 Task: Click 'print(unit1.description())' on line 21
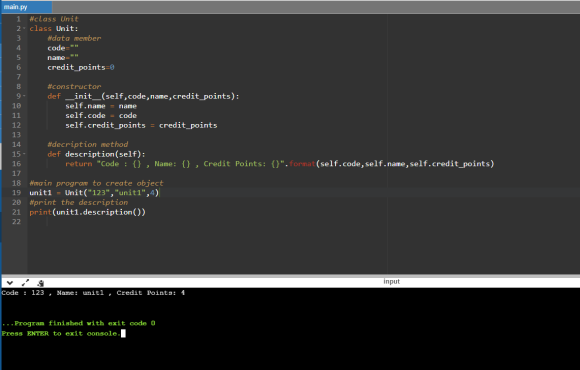pos(88,212)
